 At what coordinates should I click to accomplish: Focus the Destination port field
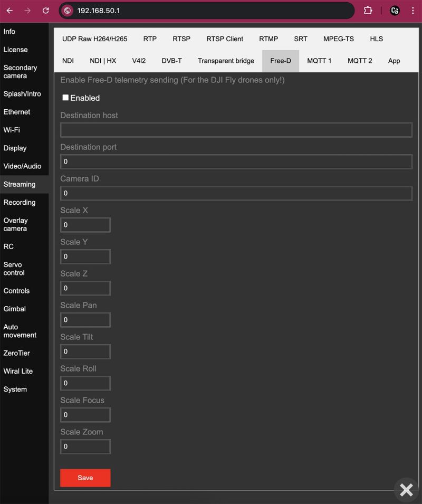pos(236,161)
